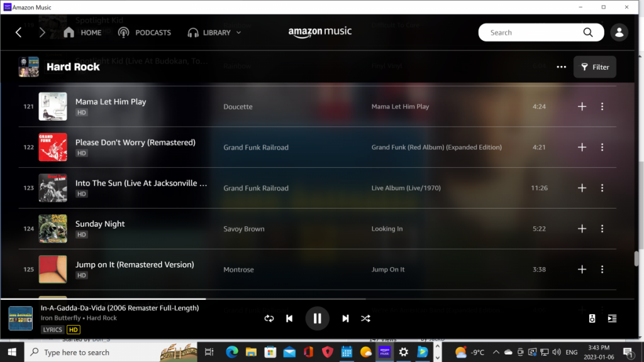Skip to next track
This screenshot has width=644, height=362.
(345, 319)
